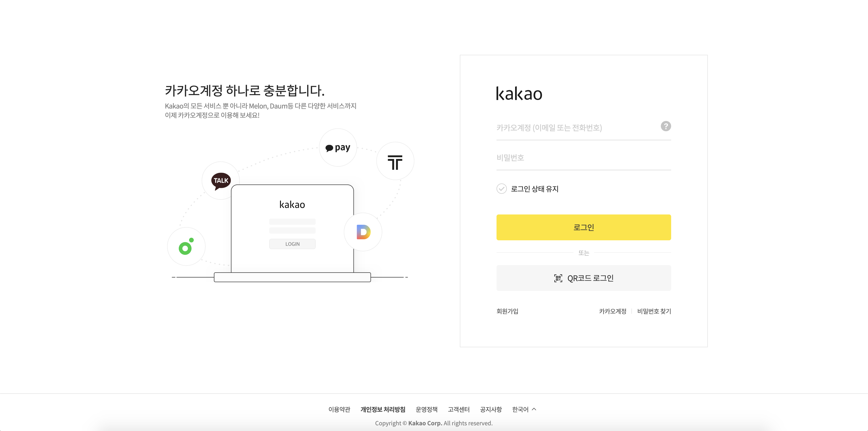Image resolution: width=868 pixels, height=431 pixels.
Task: Visit the 고객센터 customer center link
Action: (459, 409)
